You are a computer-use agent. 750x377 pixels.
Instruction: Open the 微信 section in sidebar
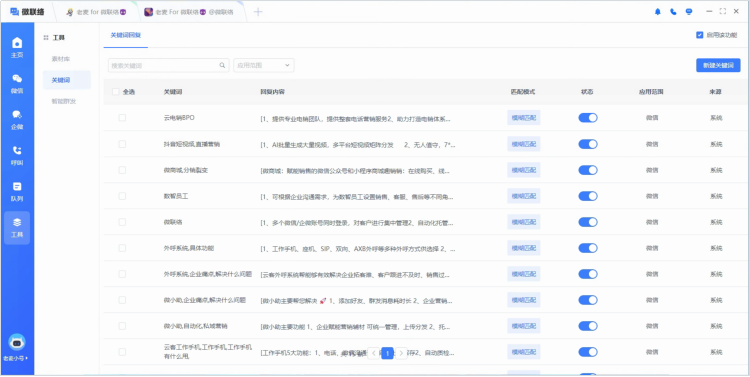click(x=17, y=84)
